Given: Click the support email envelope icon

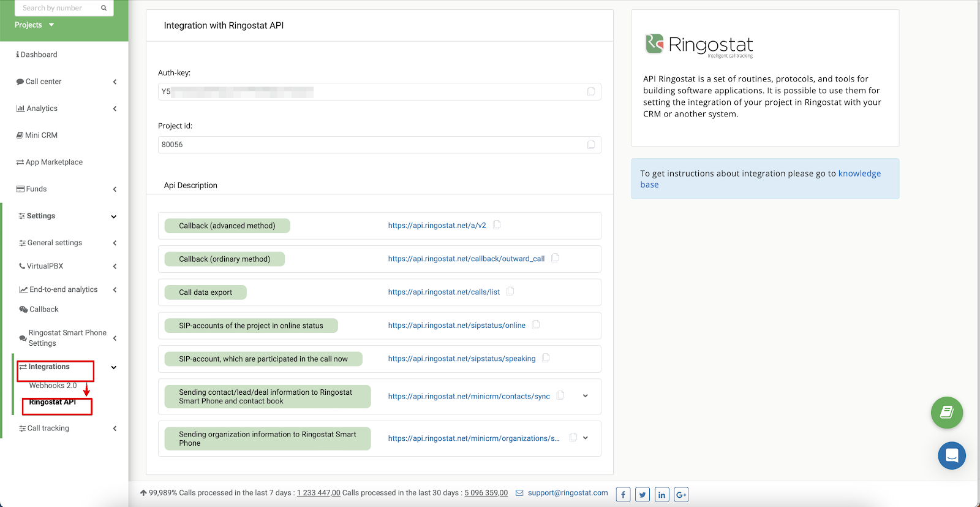Looking at the screenshot, I should coord(519,493).
